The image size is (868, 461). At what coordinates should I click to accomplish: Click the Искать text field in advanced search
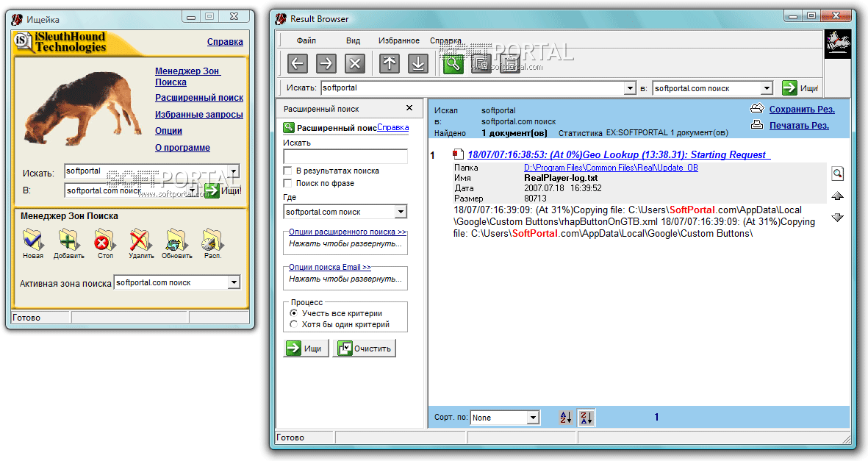[x=345, y=157]
